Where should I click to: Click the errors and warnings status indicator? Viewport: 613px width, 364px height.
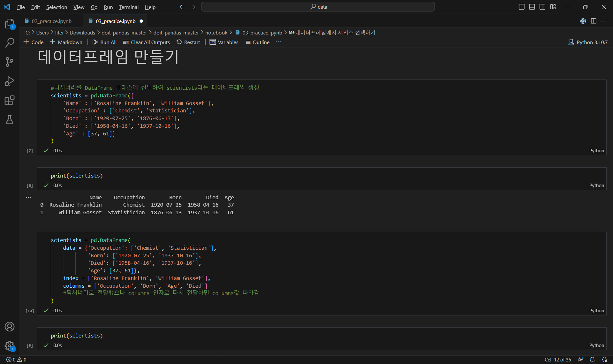coord(17,360)
